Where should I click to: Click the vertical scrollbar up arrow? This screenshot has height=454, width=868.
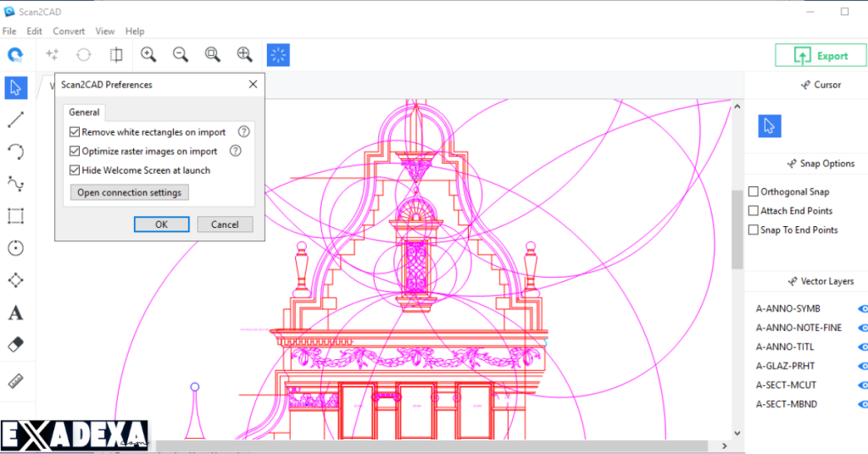pos(737,106)
